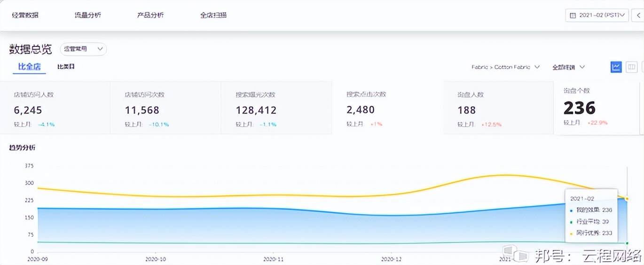Switch to line chart view icon

click(616, 67)
